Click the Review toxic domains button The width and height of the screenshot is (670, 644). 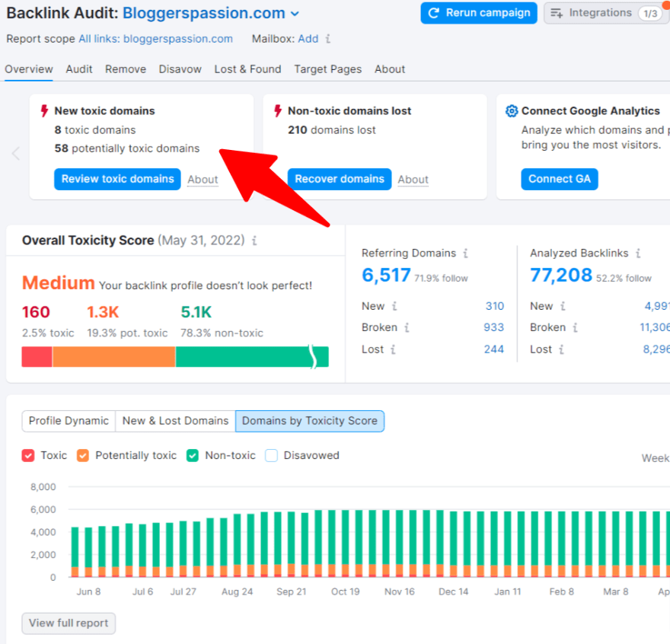click(x=116, y=179)
